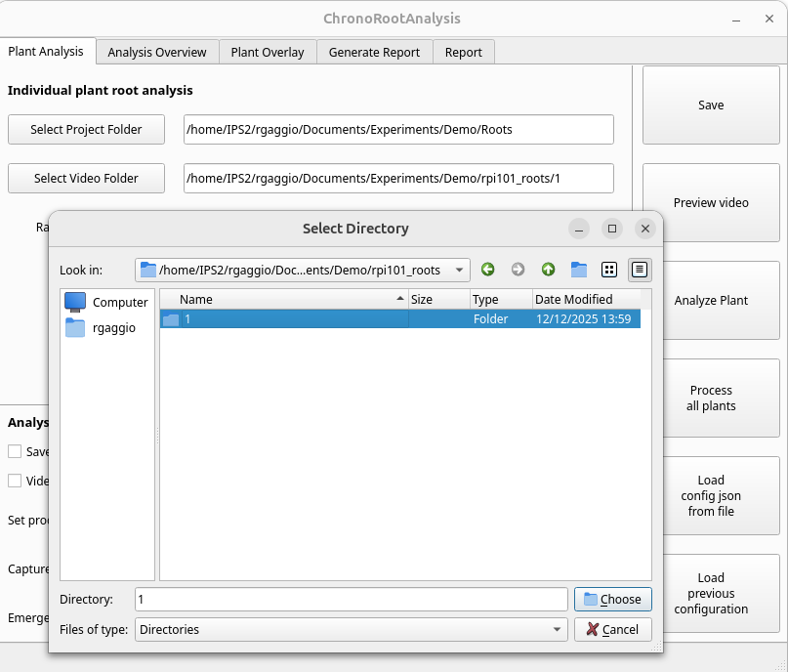Open the Generate Report tab

(x=374, y=51)
